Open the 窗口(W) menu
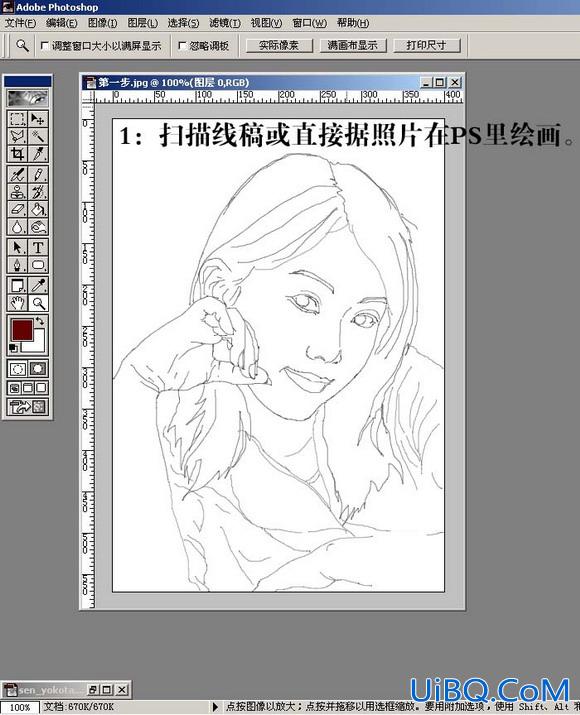 [x=310, y=23]
